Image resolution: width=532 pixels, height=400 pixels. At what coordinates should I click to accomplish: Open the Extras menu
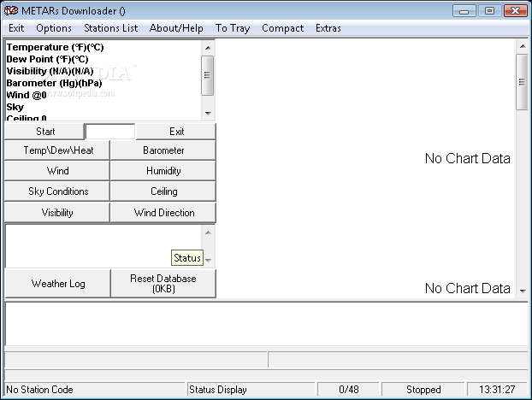[x=328, y=28]
